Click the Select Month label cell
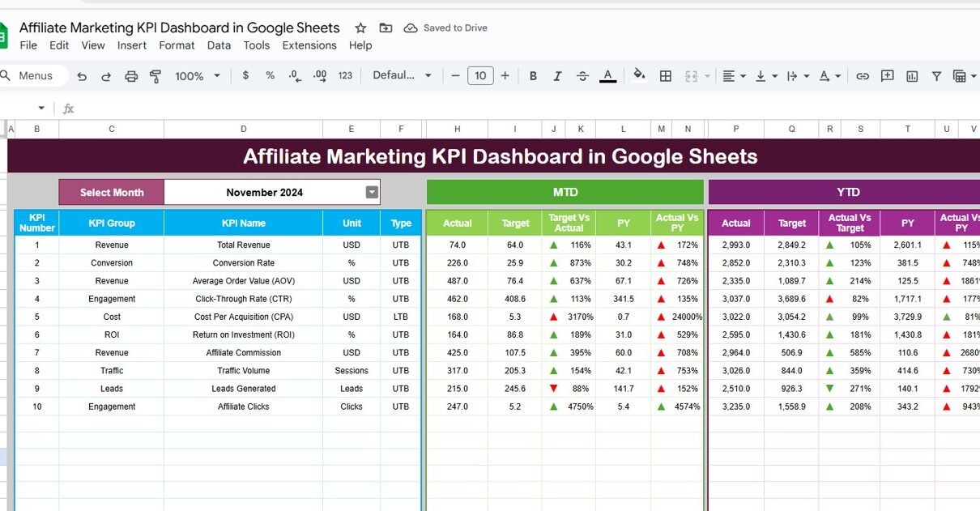 (x=112, y=192)
